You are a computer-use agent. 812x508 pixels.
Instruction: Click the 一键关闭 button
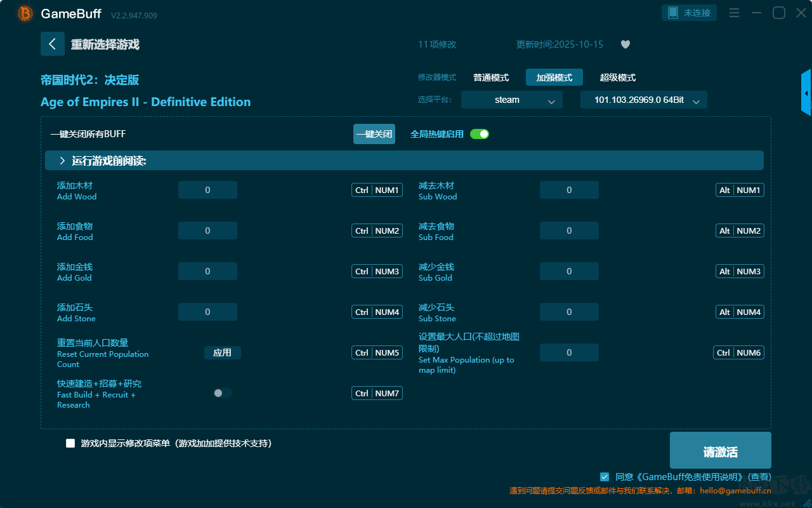tap(374, 134)
